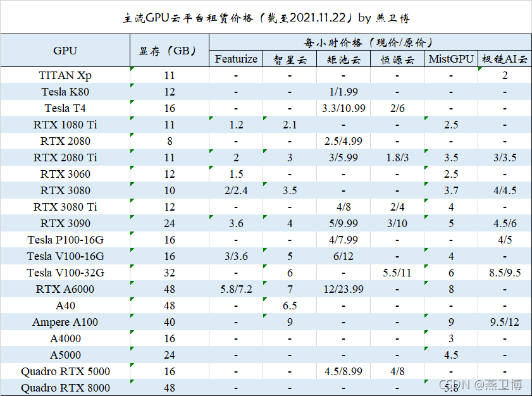Select the price cell 2/6

pos(397,108)
